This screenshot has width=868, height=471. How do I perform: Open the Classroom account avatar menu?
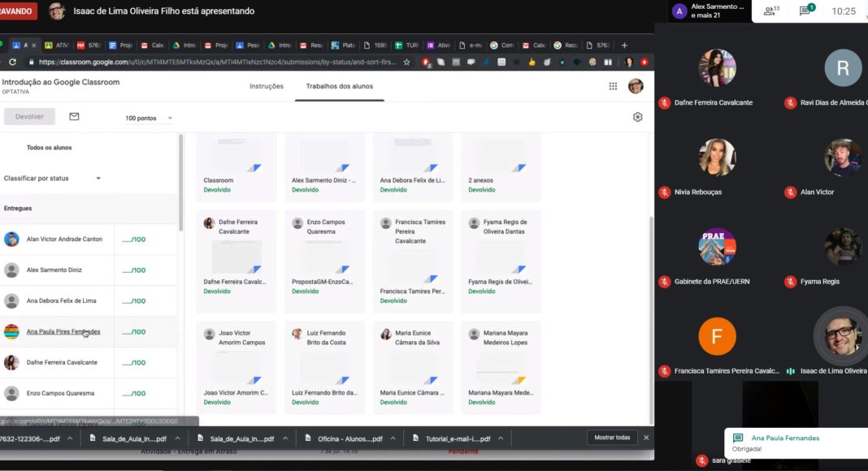(636, 86)
